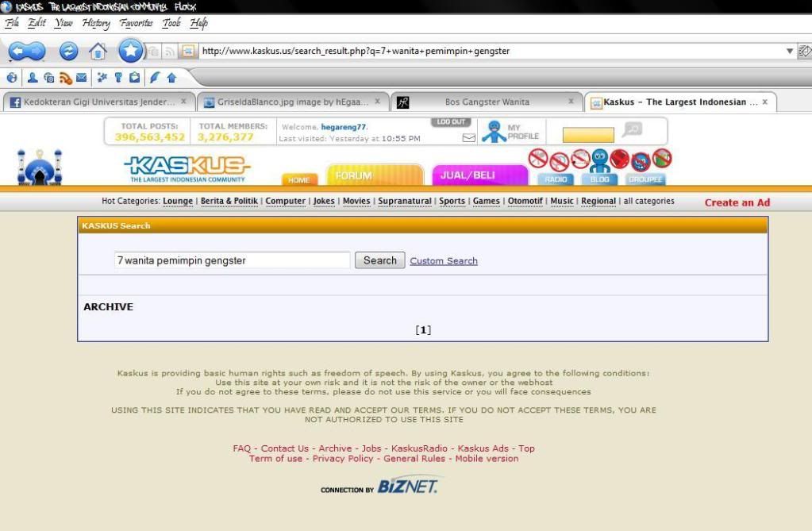Close the Bos Gangster Wanita tab
This screenshot has width=812, height=531.
(x=571, y=102)
